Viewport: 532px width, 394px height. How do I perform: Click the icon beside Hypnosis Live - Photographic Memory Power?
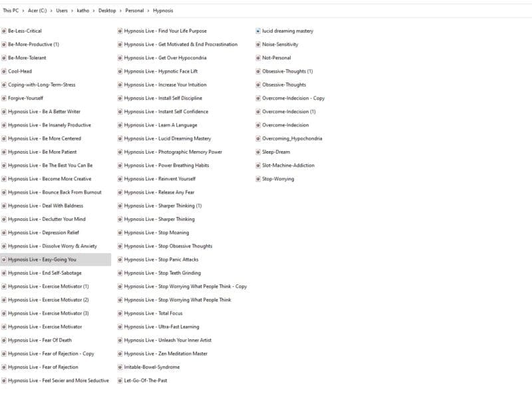click(x=120, y=152)
